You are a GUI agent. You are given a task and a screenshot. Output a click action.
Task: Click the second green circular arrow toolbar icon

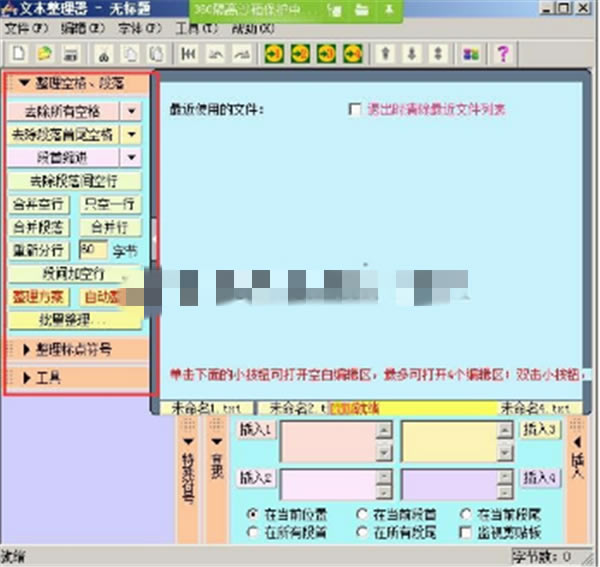[300, 54]
